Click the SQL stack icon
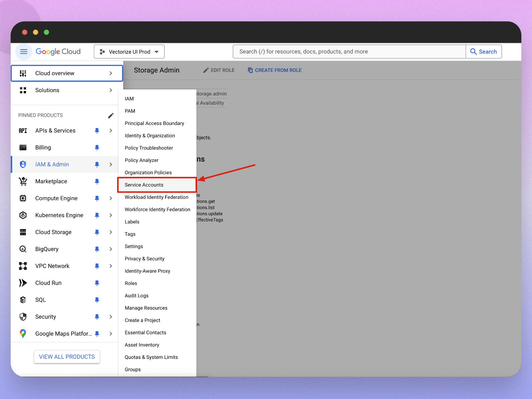Screen dimensions: 532x399 point(23,300)
